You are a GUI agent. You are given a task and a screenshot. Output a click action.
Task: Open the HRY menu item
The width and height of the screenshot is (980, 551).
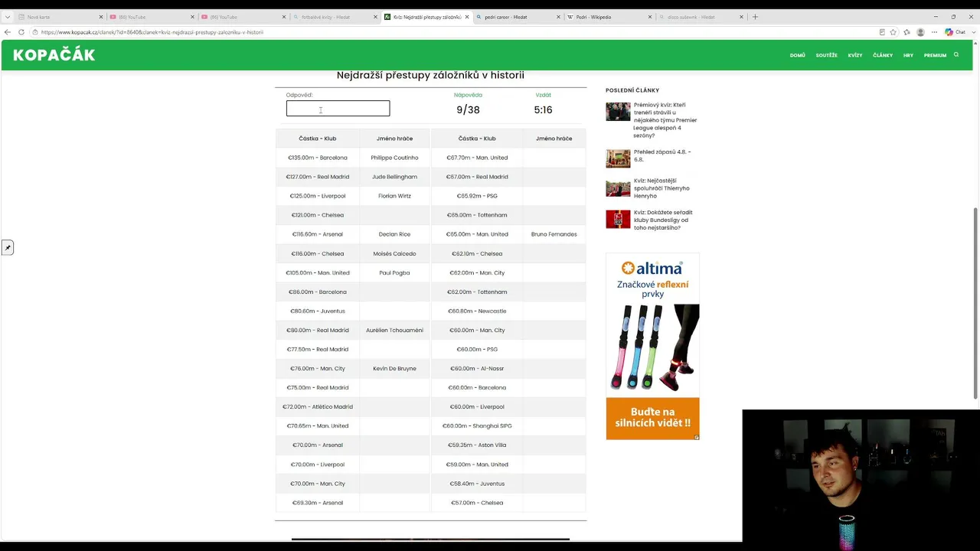(908, 55)
